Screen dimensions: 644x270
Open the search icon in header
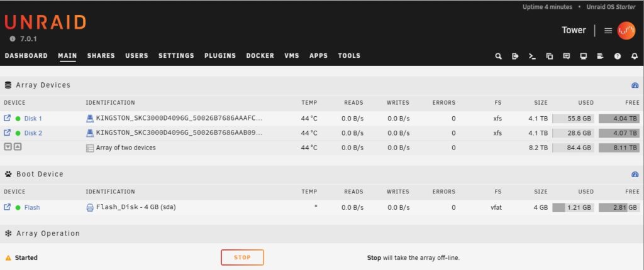(498, 57)
